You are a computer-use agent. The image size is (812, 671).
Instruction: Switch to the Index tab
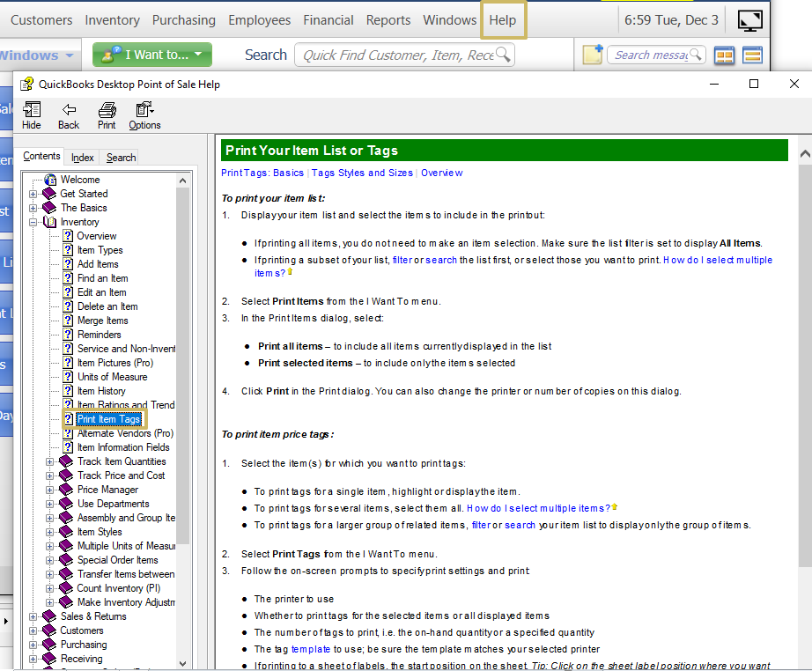pos(82,157)
